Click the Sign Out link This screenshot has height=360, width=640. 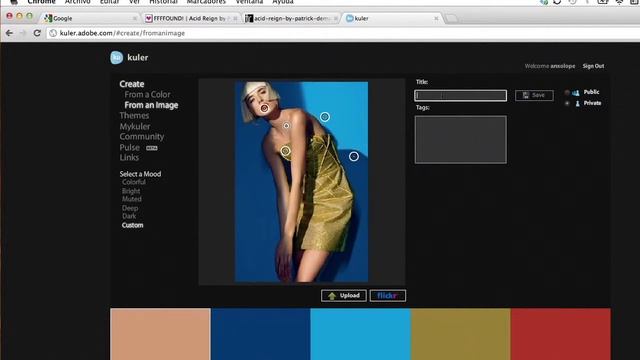pyautogui.click(x=593, y=66)
